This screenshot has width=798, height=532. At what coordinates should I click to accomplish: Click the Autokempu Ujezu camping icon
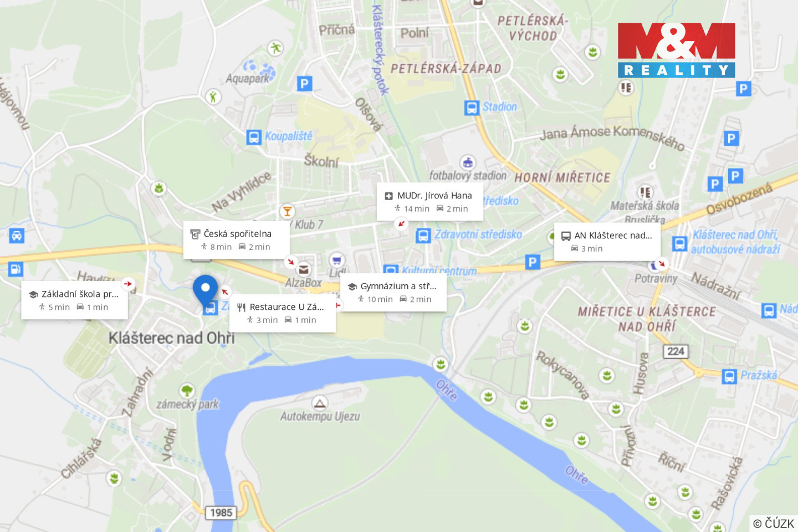319,403
